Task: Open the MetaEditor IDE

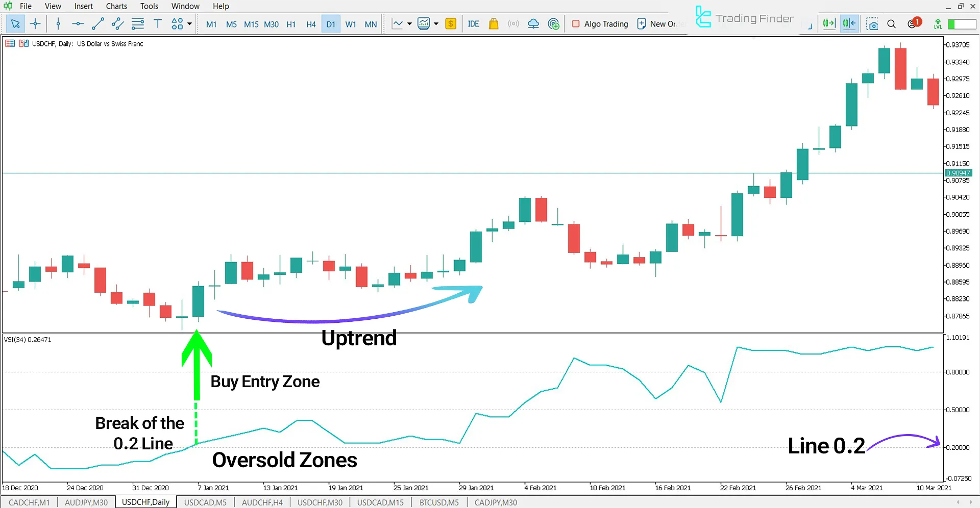Action: tap(473, 23)
